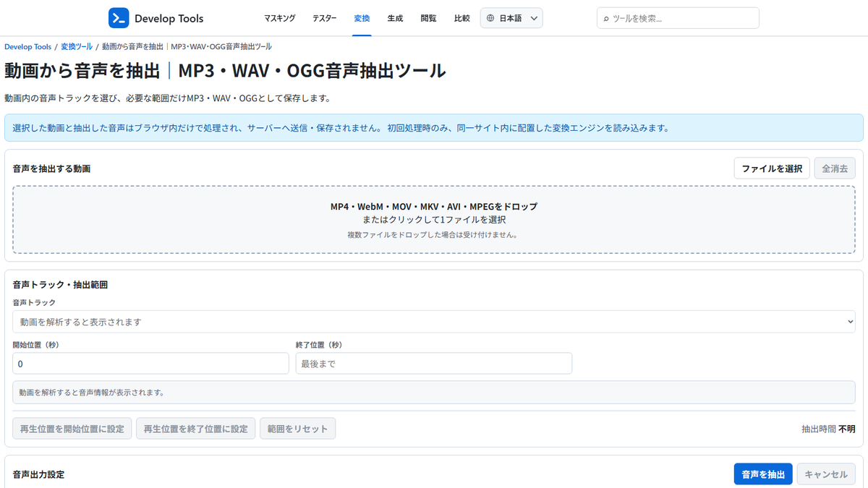Click the magnifier icon in the search box
The height and width of the screenshot is (488, 868).
click(606, 19)
